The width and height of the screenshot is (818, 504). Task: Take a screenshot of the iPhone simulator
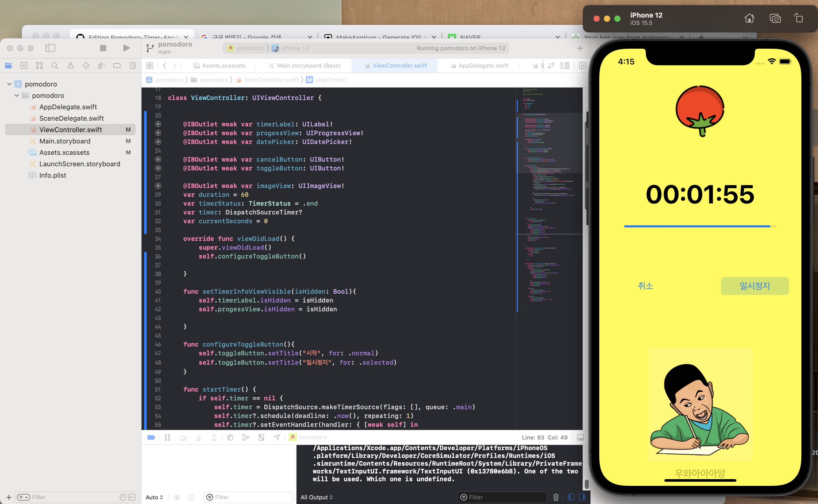[775, 18]
